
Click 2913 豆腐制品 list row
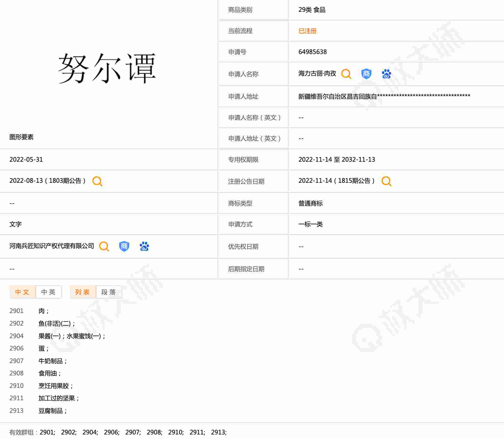tap(50, 411)
